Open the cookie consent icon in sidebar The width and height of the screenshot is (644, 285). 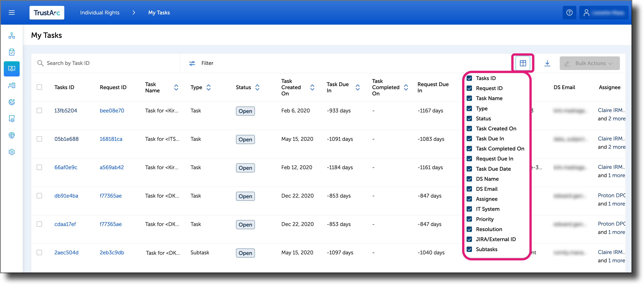pos(12,102)
